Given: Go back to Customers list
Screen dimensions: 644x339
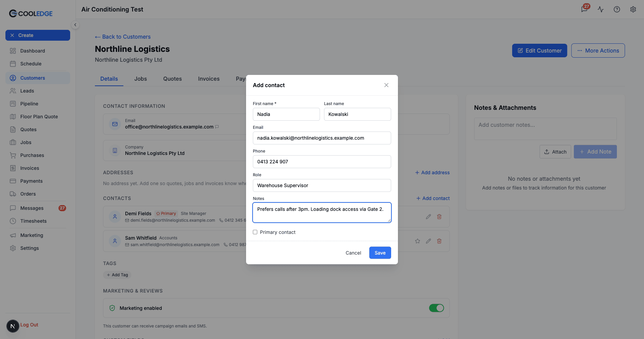Looking at the screenshot, I should pos(123,37).
